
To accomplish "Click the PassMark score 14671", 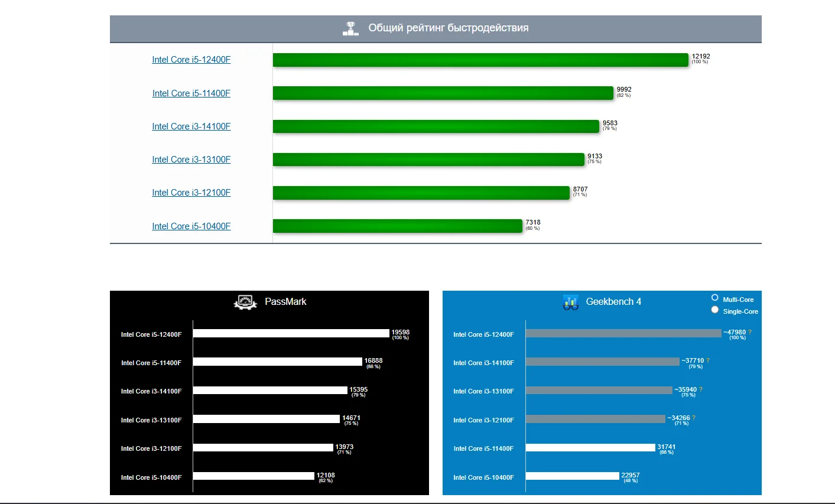I will [351, 418].
